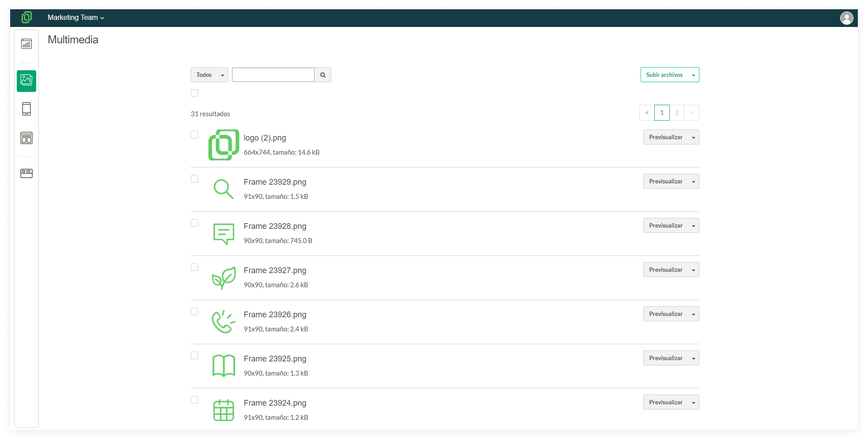This screenshot has height=441, width=868.
Task: Expand the Subir archivos arrow menu
Action: click(694, 75)
